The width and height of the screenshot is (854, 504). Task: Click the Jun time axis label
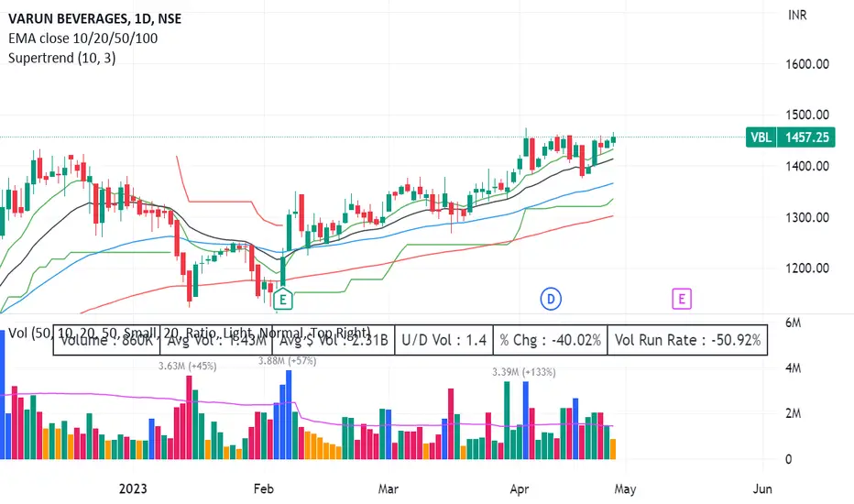[762, 488]
